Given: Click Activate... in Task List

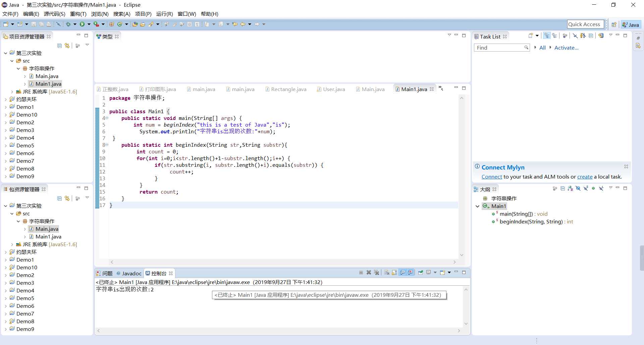Looking at the screenshot, I should tap(566, 48).
